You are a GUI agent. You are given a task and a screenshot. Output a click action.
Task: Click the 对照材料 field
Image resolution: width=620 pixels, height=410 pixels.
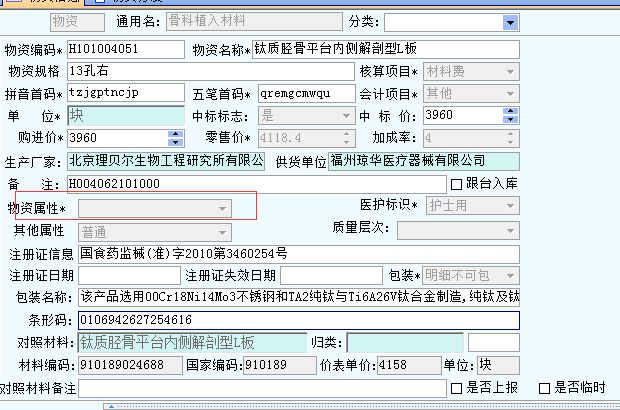pyautogui.click(x=192, y=343)
